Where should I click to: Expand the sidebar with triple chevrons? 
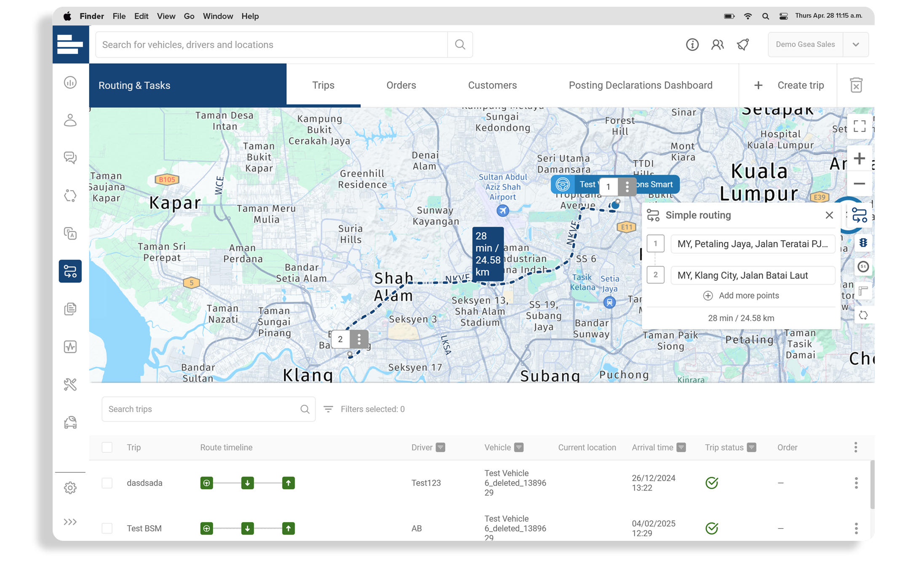[x=70, y=522]
